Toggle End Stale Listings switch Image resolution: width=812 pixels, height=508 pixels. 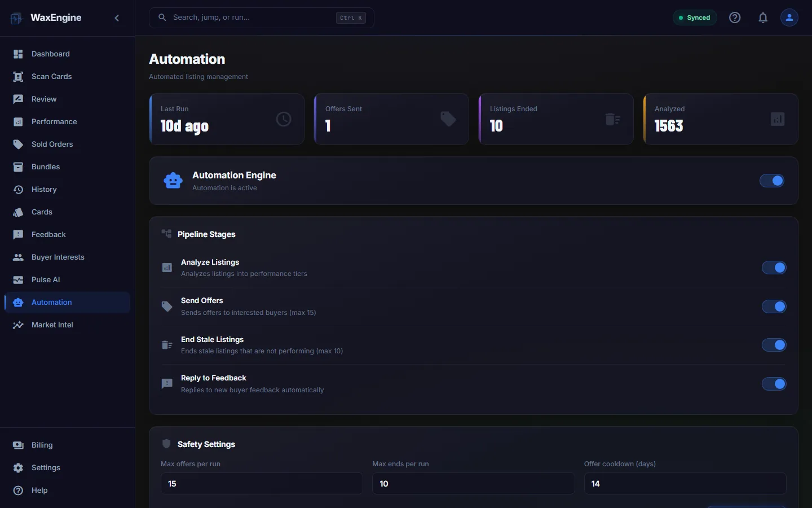(x=774, y=345)
